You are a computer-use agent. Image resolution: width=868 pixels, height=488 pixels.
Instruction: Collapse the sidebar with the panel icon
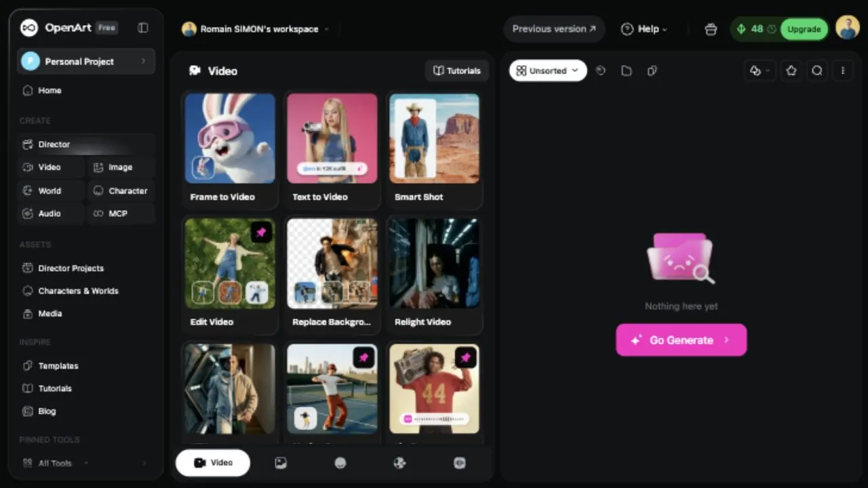143,28
